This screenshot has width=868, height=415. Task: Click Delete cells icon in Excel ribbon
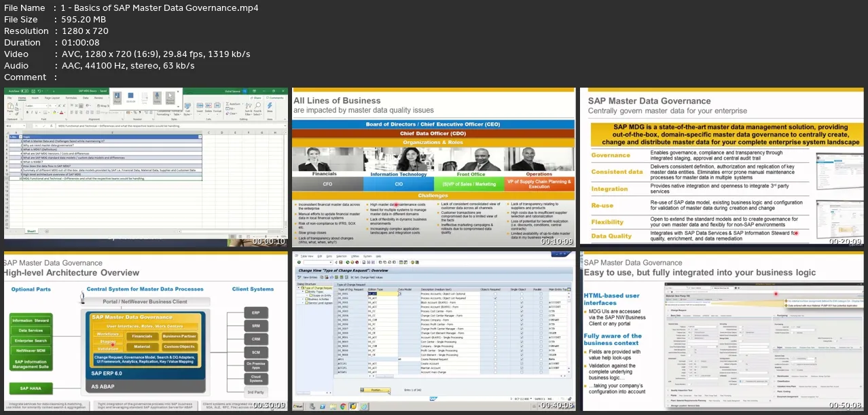(x=209, y=107)
